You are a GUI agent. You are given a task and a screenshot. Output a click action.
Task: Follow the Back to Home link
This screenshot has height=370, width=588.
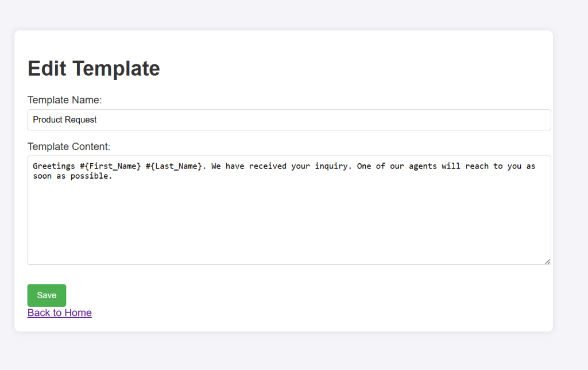point(59,313)
